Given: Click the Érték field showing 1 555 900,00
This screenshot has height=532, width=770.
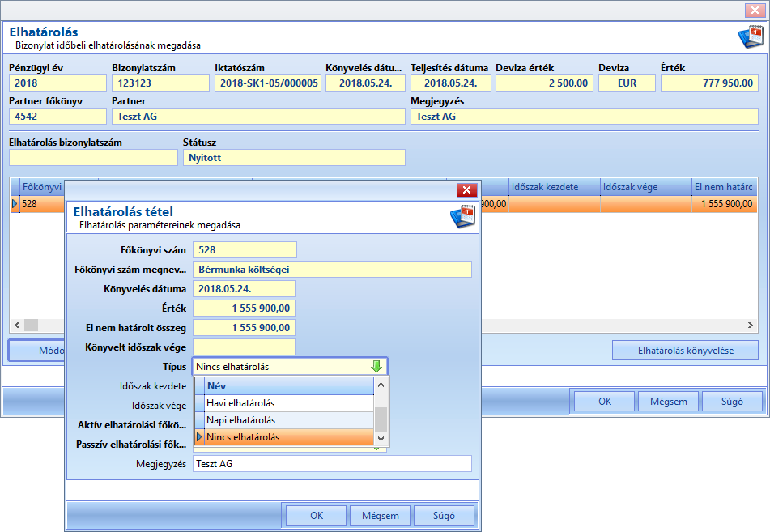Looking at the screenshot, I should [x=244, y=308].
